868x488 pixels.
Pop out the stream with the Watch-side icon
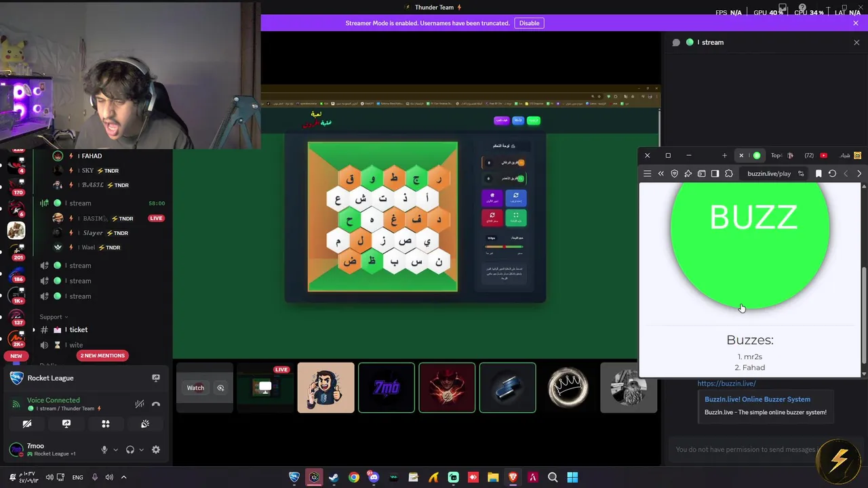tap(220, 388)
